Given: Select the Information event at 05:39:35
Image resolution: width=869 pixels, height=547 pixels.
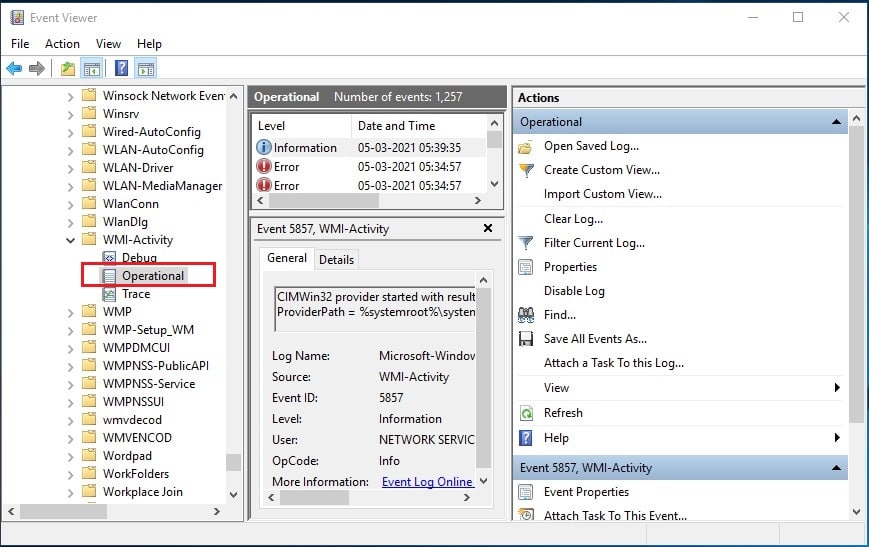Looking at the screenshot, I should (370, 147).
